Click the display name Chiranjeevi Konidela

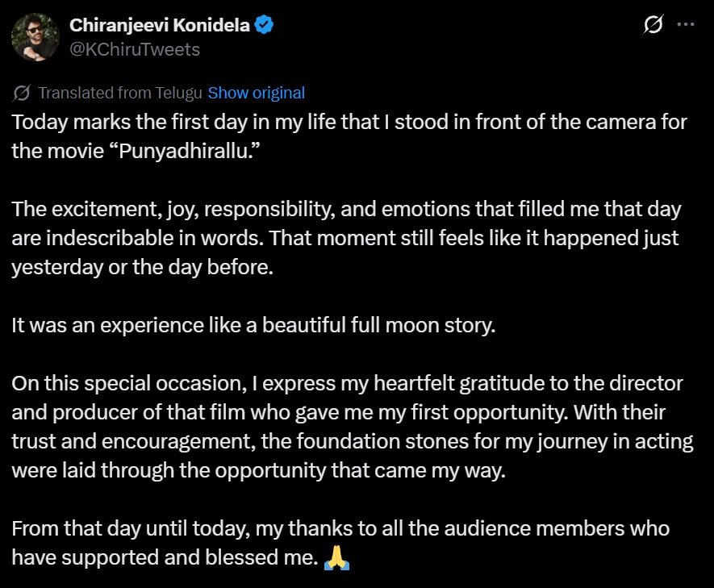(x=161, y=25)
